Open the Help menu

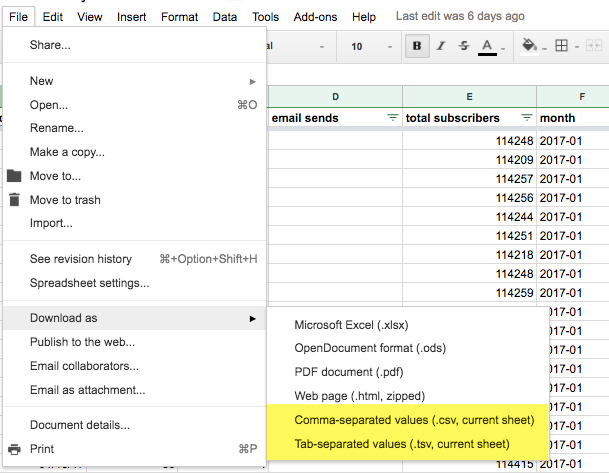(x=364, y=17)
